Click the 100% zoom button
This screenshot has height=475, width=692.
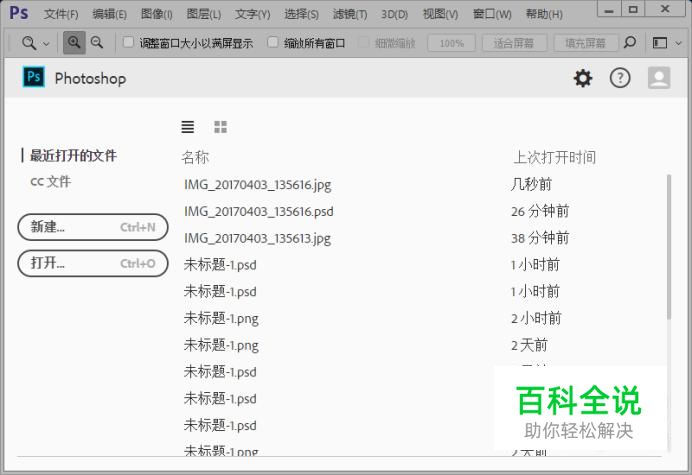451,43
